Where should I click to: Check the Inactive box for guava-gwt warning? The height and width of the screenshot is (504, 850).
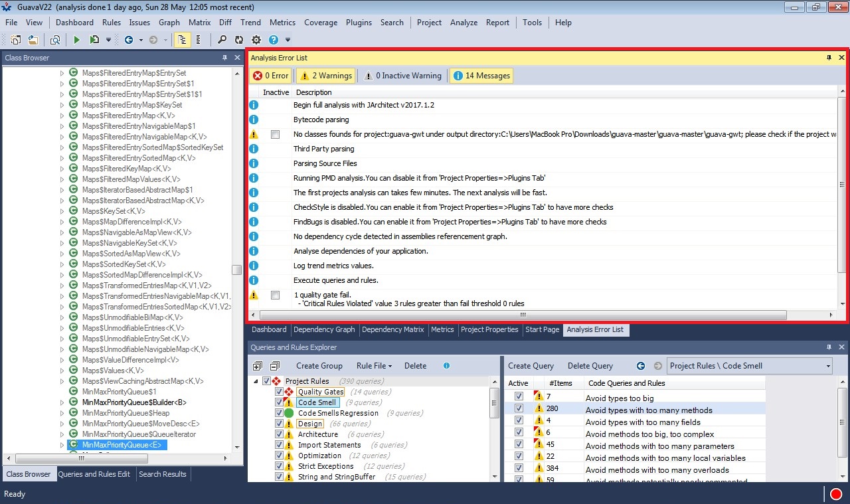[x=275, y=135]
